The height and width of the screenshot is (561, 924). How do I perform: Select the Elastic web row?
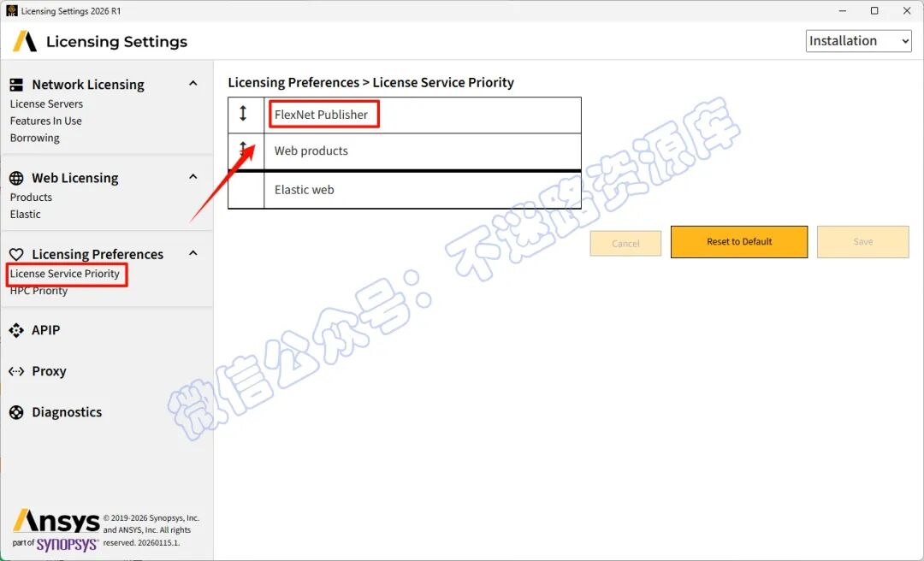click(404, 190)
